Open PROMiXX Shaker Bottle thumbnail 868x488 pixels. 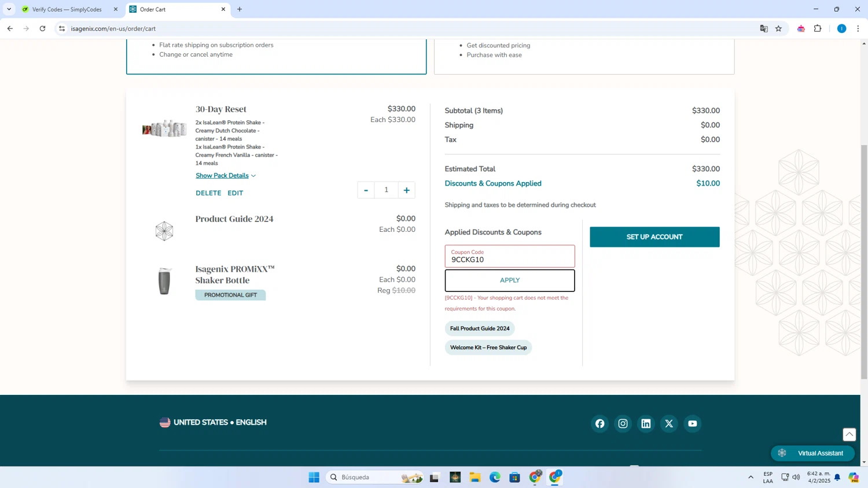pyautogui.click(x=164, y=281)
